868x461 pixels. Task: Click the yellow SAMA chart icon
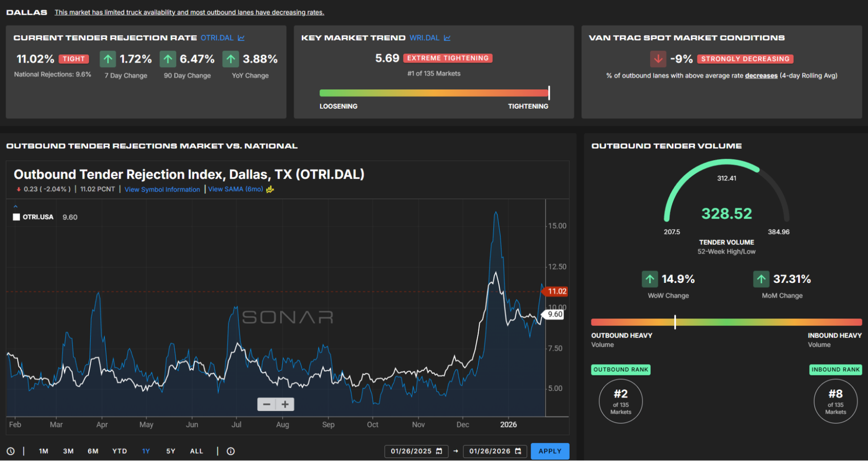point(270,190)
